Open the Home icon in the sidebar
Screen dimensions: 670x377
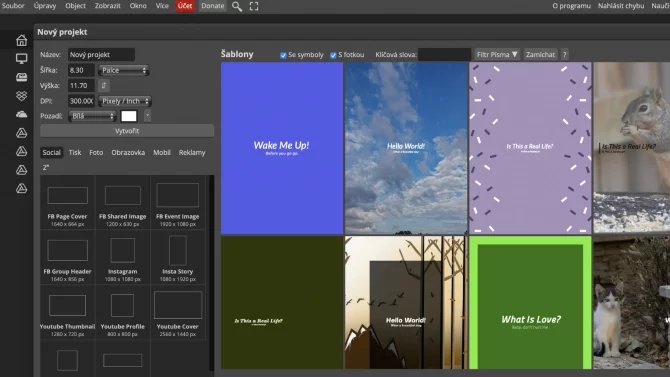click(21, 40)
